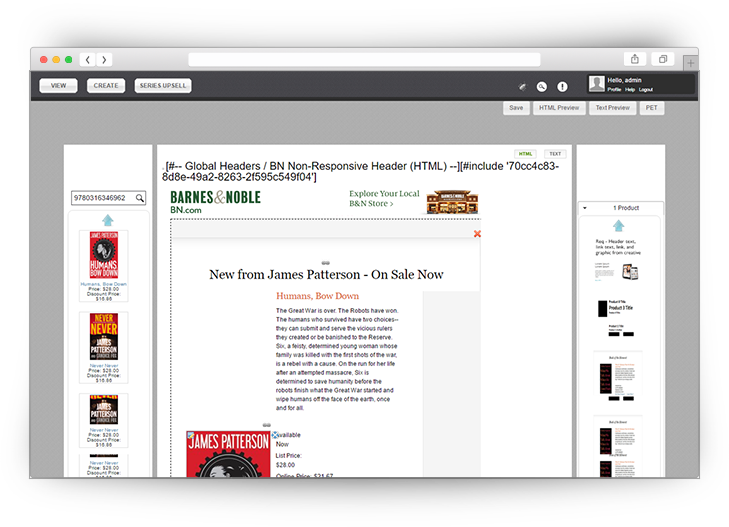Focus the browser address bar
The image size is (729, 527).
364,59
